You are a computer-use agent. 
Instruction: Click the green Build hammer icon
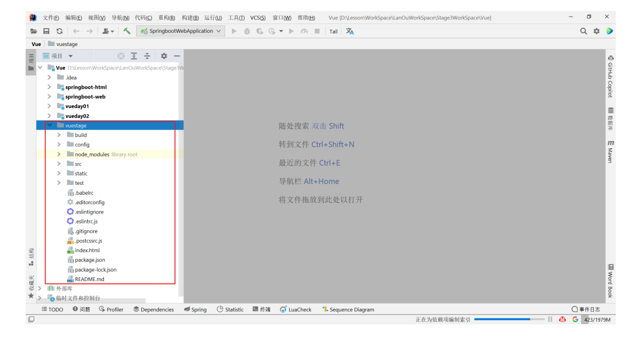(127, 31)
